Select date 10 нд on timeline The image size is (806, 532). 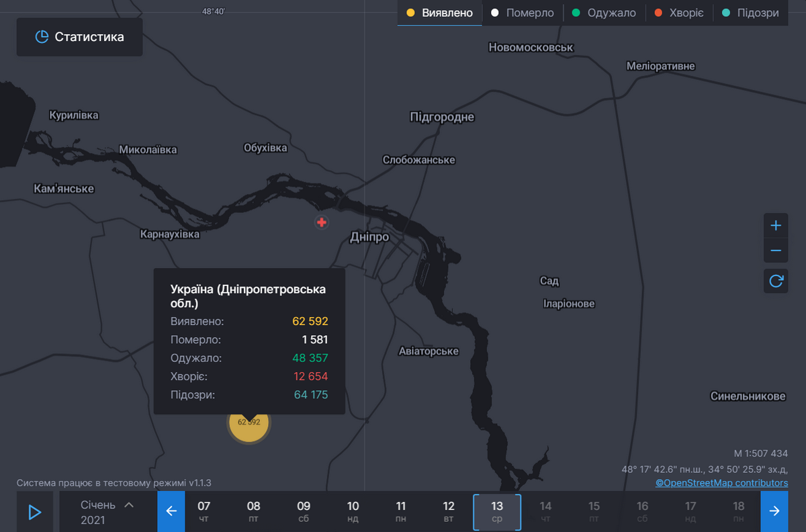click(x=353, y=511)
